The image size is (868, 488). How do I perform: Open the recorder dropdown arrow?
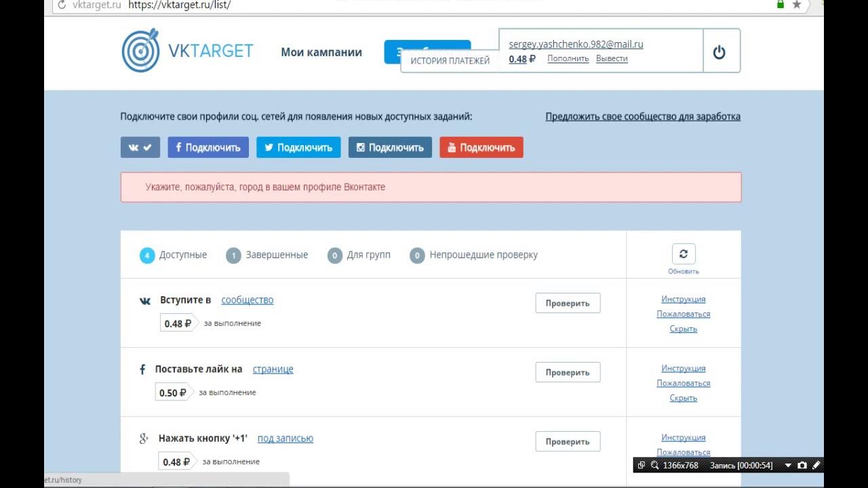pos(788,466)
